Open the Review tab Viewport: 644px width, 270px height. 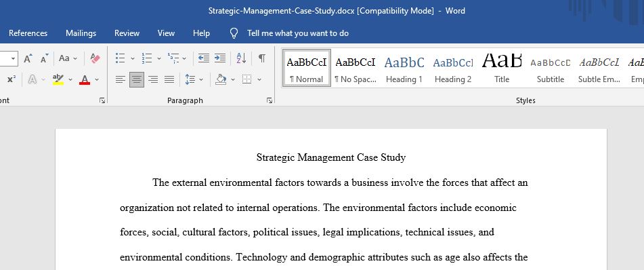click(x=127, y=33)
